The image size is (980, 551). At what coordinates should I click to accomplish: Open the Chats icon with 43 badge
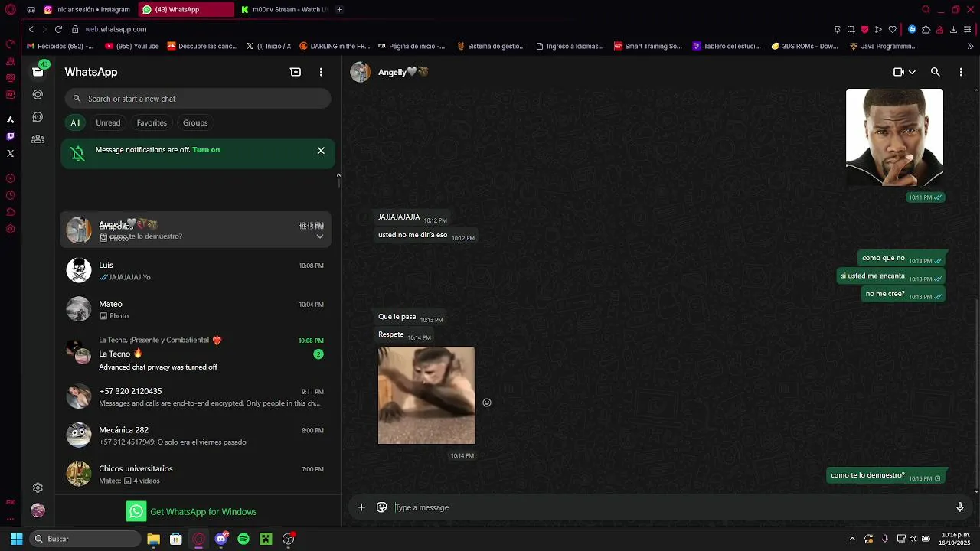(x=38, y=71)
